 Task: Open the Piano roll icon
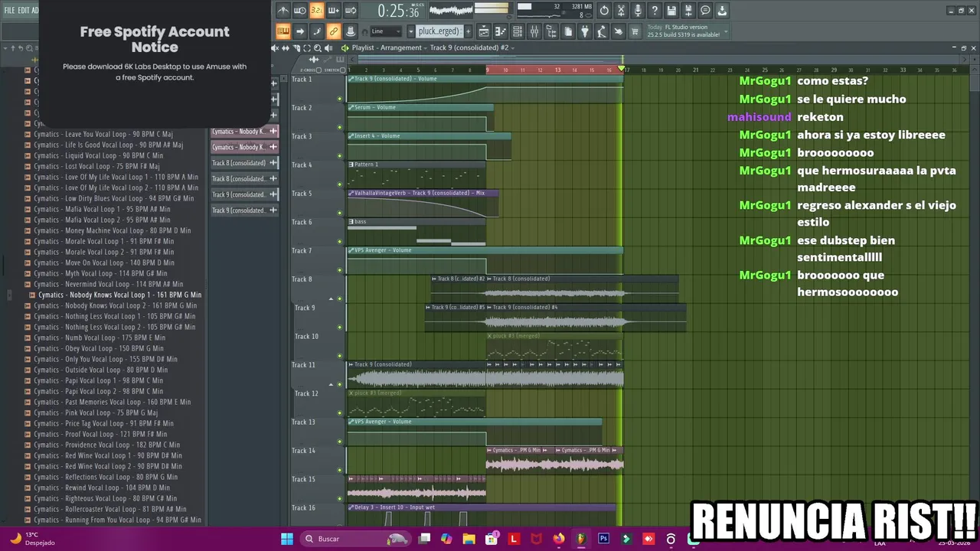tap(501, 31)
